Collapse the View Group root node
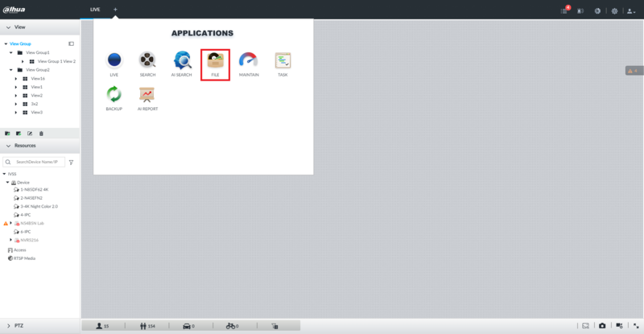This screenshot has height=334, width=644. point(6,43)
